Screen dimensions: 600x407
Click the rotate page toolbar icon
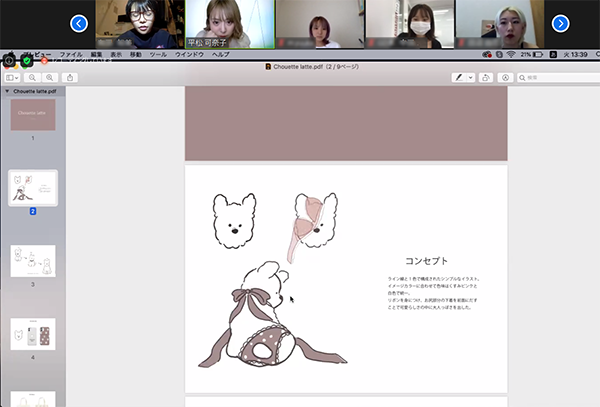tap(487, 77)
